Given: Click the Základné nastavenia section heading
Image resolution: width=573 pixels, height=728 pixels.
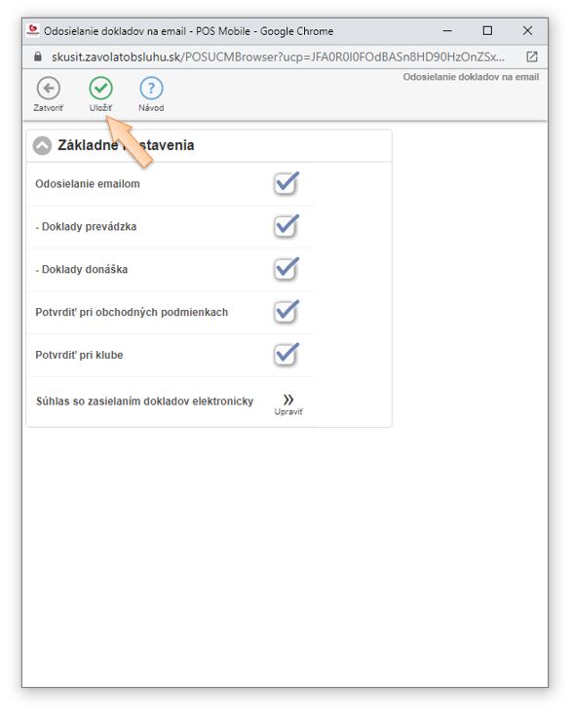Looking at the screenshot, I should [x=126, y=145].
